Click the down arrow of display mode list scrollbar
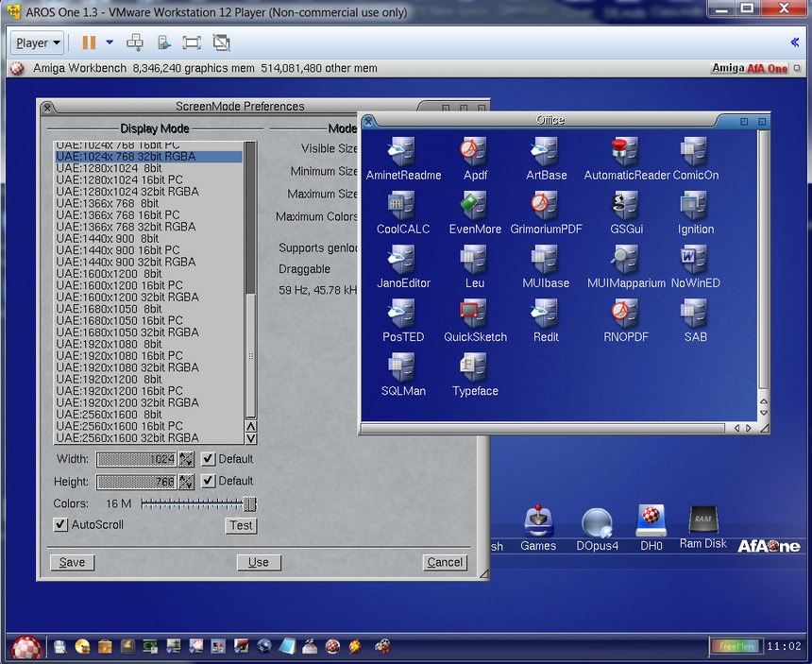 pos(250,438)
